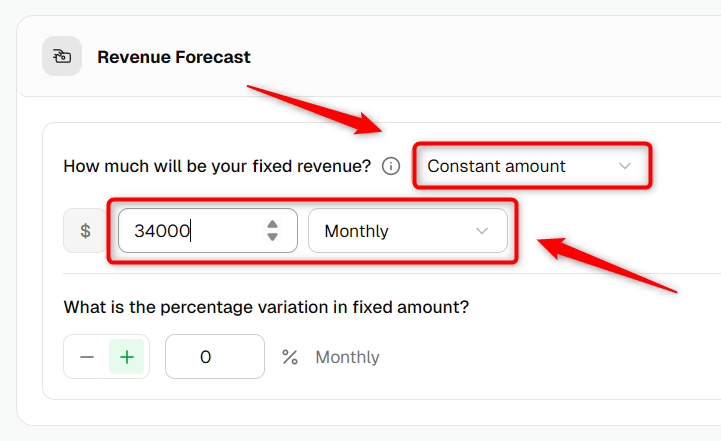721x441 pixels.
Task: Expand the Monthly frequency dropdown
Action: [x=408, y=231]
